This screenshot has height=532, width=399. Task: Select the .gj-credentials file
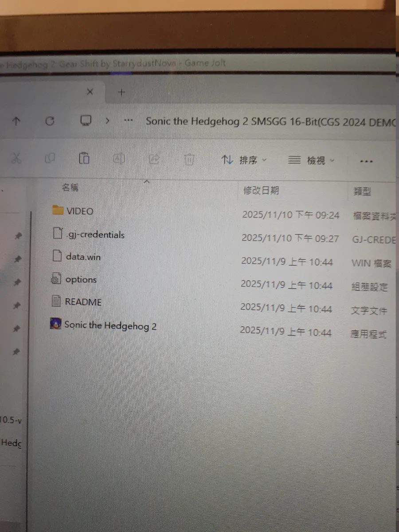pyautogui.click(x=95, y=235)
